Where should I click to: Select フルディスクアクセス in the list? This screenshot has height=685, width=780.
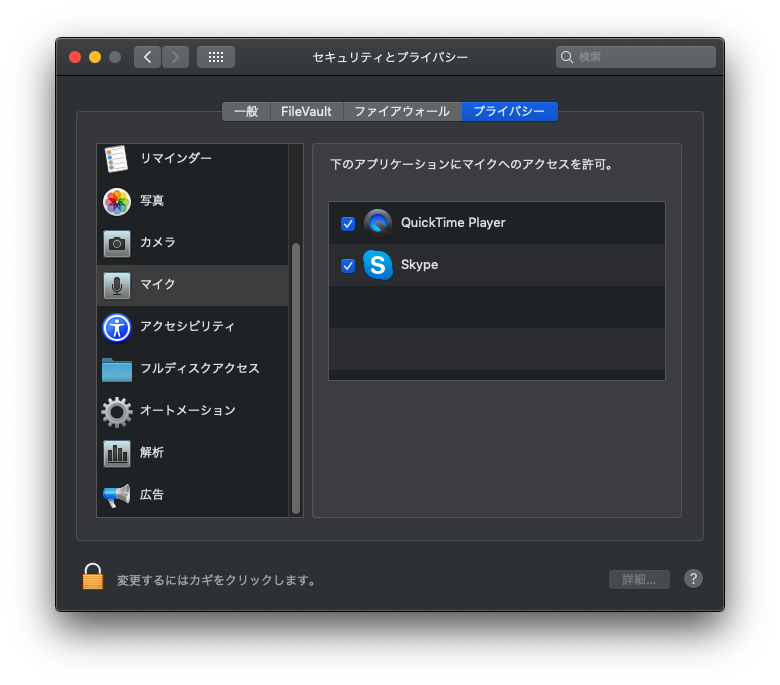pos(193,370)
